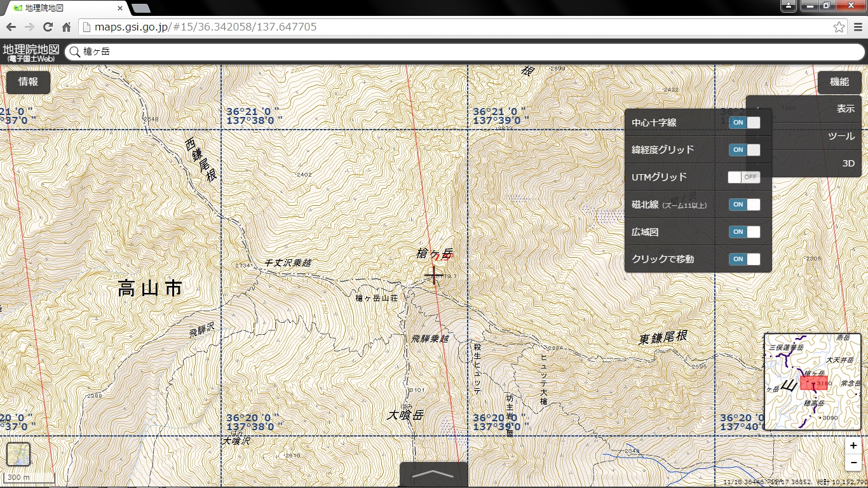Switch to the 地理院地図 browser tab
This screenshot has height=488, width=868.
[67, 8]
